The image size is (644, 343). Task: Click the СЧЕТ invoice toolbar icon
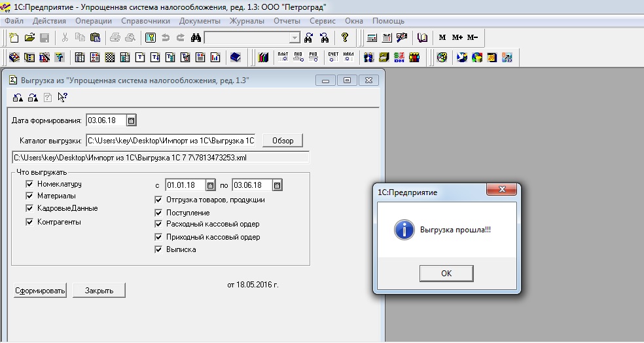pyautogui.click(x=332, y=57)
